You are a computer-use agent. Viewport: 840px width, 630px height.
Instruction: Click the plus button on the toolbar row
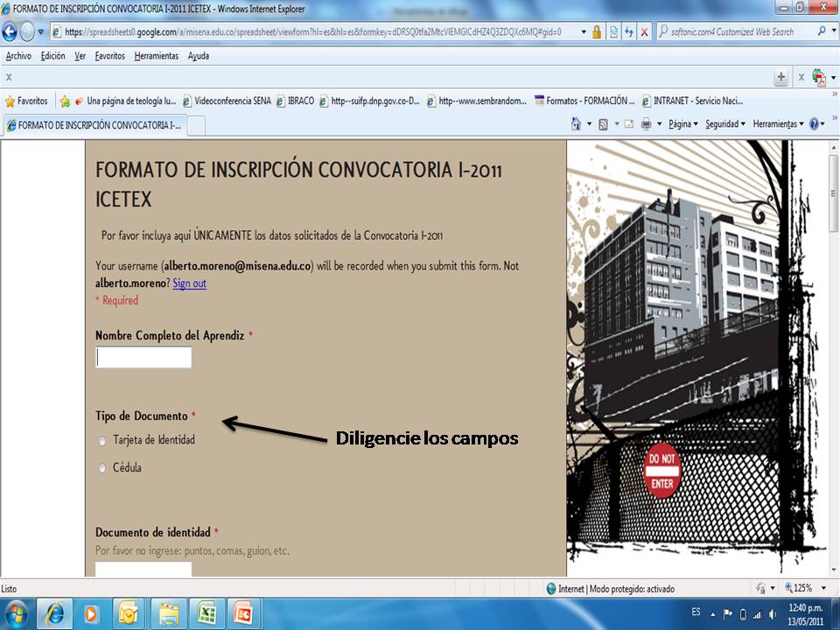pos(781,77)
